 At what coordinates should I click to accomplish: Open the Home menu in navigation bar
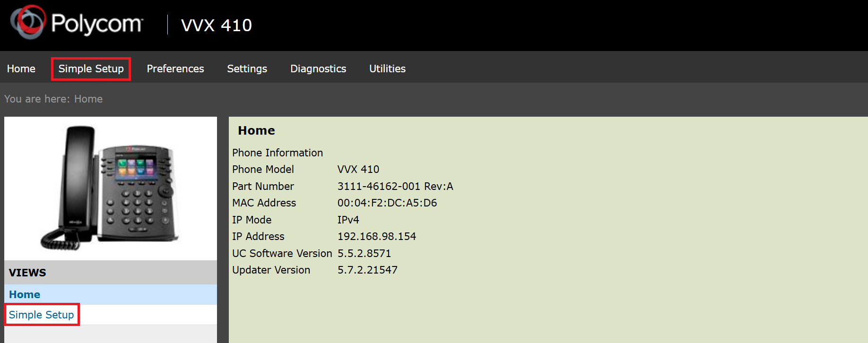pos(21,69)
